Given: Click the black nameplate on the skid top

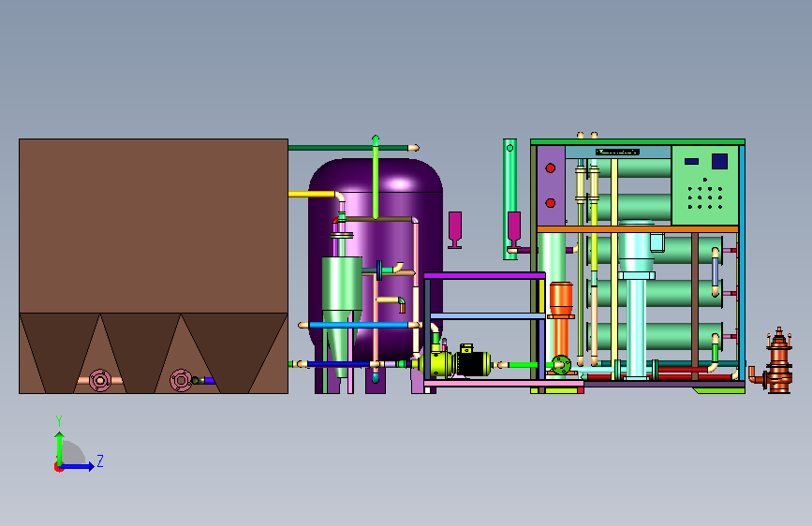Looking at the screenshot, I should pos(617,153).
